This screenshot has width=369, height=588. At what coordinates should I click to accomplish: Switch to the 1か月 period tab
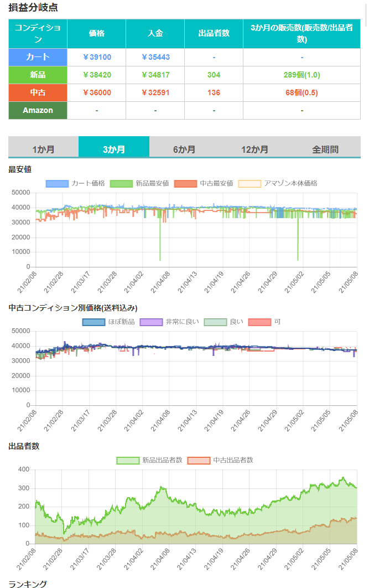click(43, 149)
